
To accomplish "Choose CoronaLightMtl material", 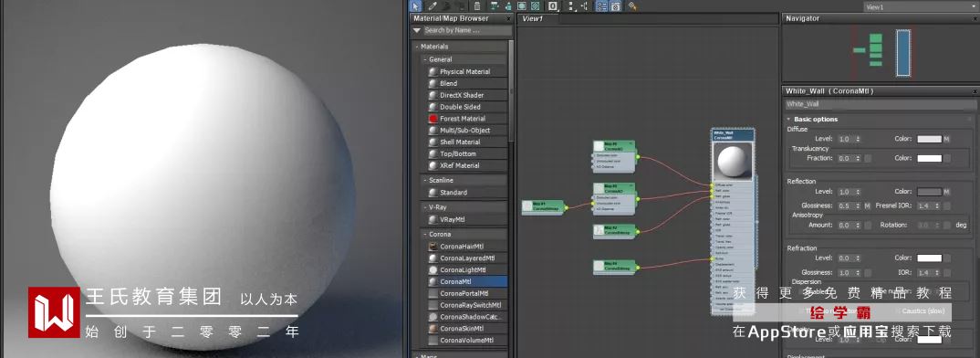I will 464,270.
